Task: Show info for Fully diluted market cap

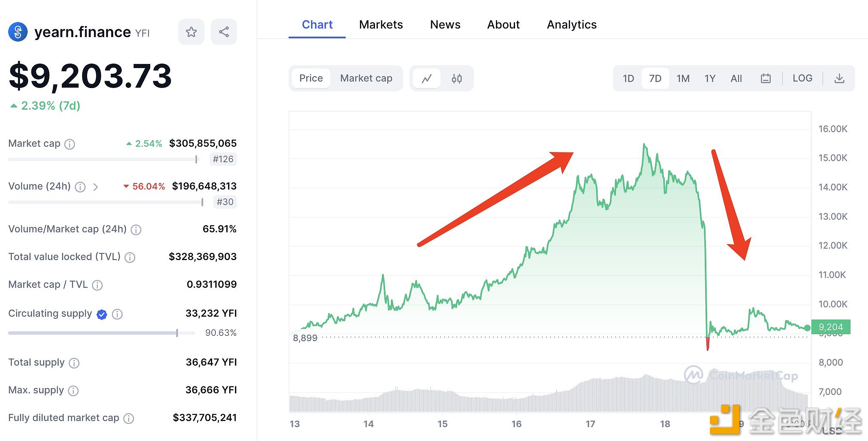Action: pos(129,419)
